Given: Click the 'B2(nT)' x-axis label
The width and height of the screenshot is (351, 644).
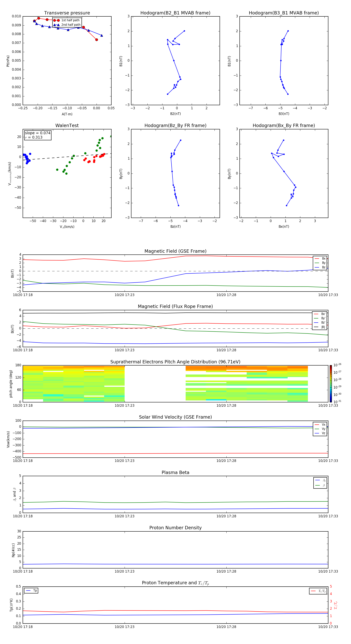Looking at the screenshot, I should (175, 114).
